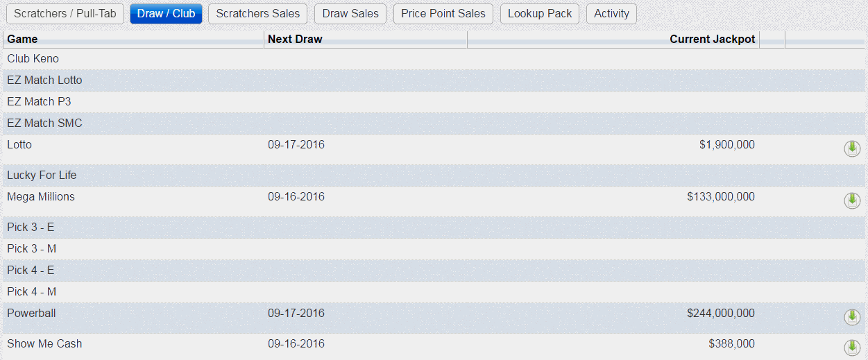Click the green download icon for Lotto
868x360 pixels.
(x=852, y=148)
